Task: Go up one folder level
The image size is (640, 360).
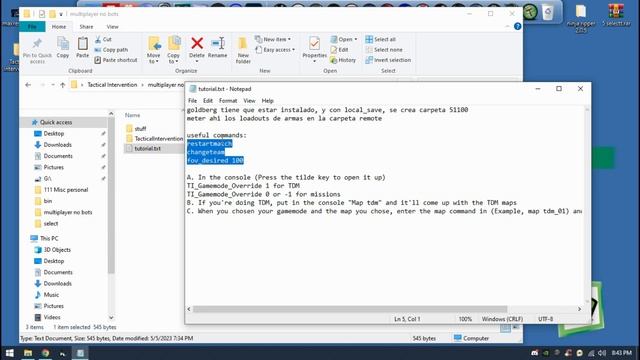Action: click(62, 85)
